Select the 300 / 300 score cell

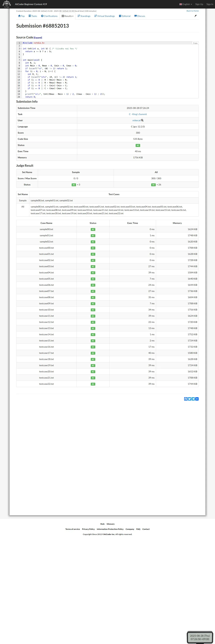pyautogui.click(x=156, y=179)
